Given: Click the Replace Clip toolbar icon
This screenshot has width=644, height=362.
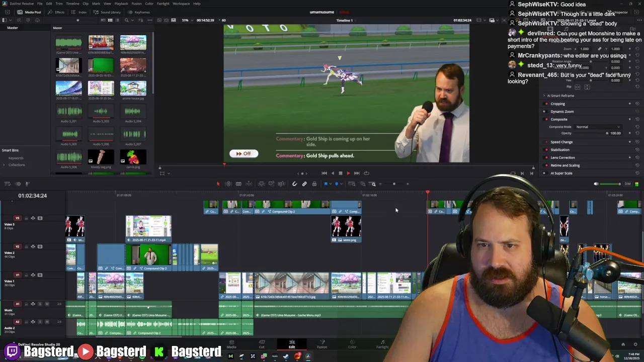Looking at the screenshot, I should (281, 184).
